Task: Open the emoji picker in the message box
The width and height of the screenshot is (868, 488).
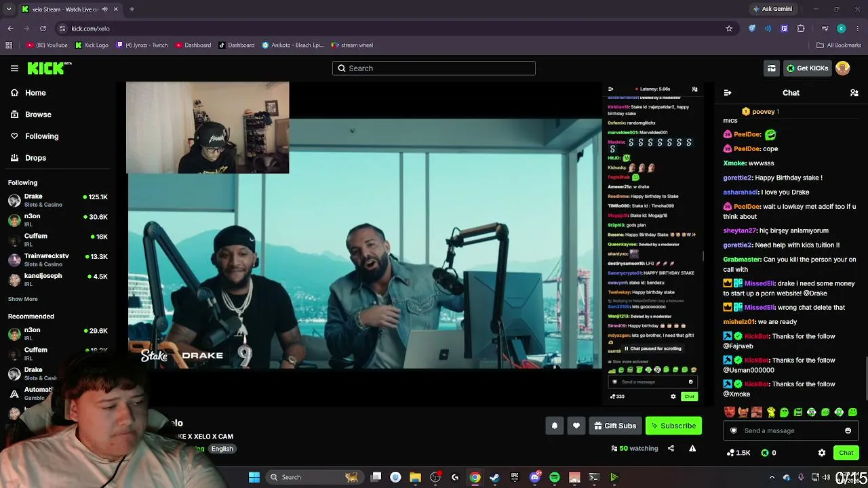Action: click(x=848, y=430)
